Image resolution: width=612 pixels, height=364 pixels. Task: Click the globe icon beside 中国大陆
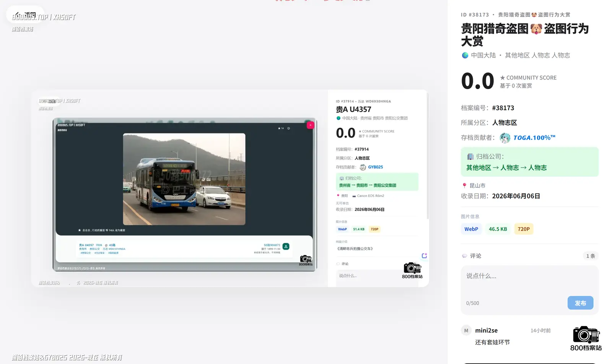coord(465,55)
